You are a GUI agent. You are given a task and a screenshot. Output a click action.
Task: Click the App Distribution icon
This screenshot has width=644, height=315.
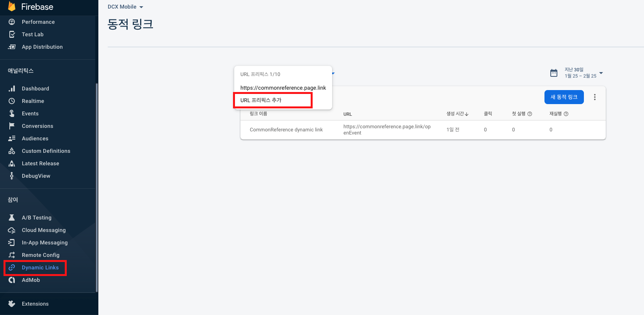[12, 47]
